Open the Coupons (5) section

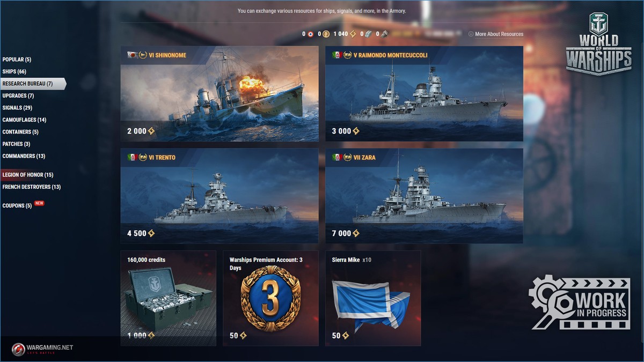pyautogui.click(x=17, y=205)
